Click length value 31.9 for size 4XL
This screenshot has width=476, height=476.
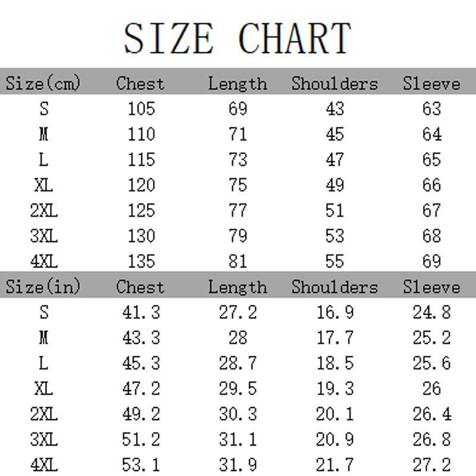(x=237, y=464)
